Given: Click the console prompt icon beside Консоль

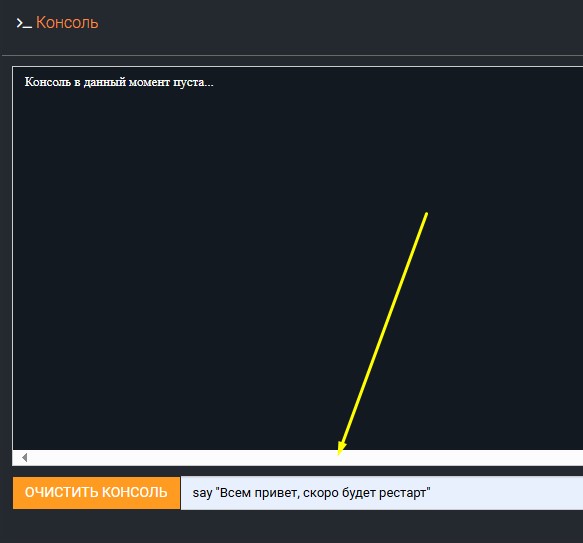Looking at the screenshot, I should pyautogui.click(x=24, y=23).
